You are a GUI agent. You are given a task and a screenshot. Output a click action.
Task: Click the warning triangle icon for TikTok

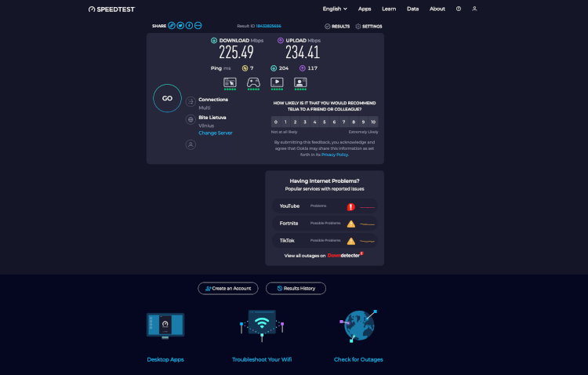click(351, 241)
